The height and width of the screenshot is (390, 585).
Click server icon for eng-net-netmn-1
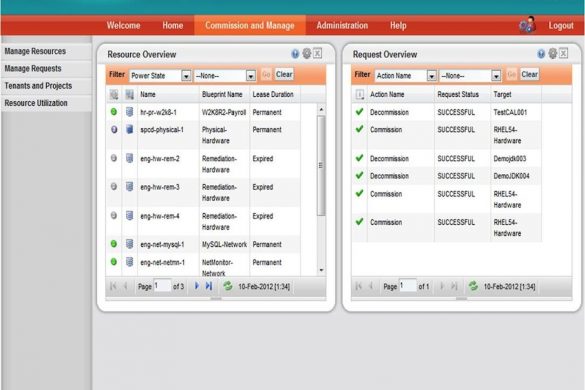[x=129, y=262]
